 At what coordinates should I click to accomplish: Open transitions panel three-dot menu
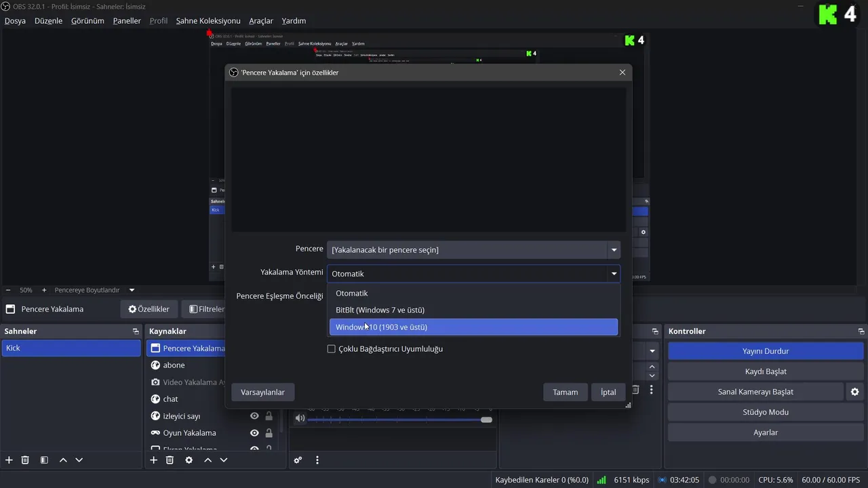coord(651,390)
